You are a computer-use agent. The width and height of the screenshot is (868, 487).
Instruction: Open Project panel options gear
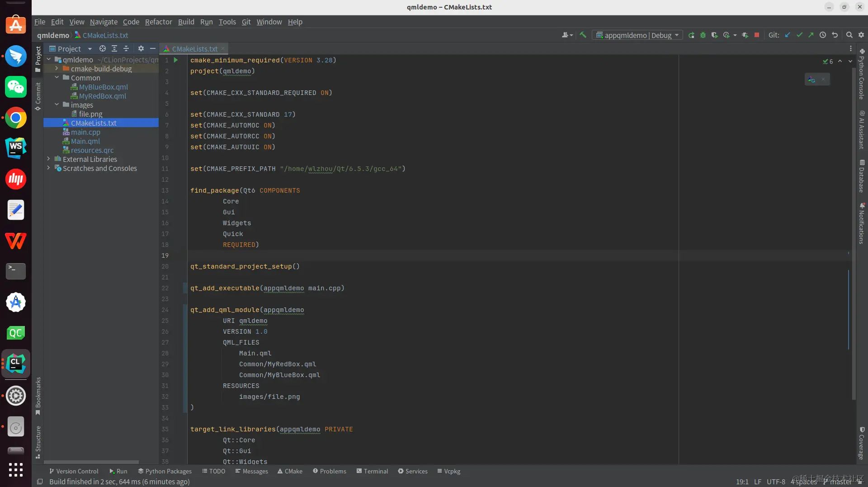coord(141,48)
